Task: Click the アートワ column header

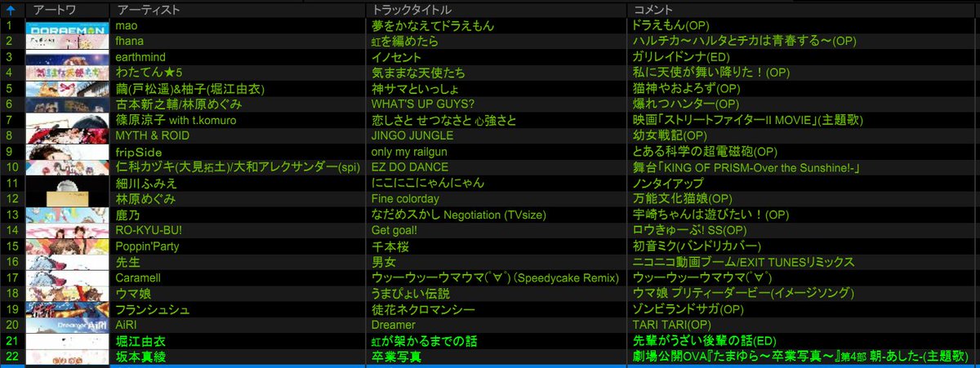Action: click(53, 10)
